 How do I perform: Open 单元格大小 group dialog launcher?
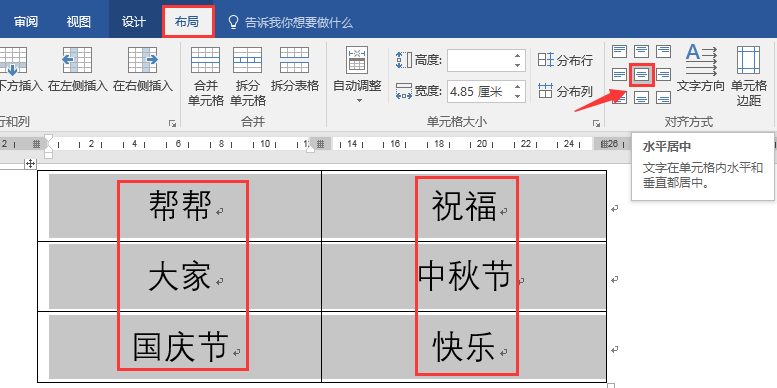(x=596, y=123)
